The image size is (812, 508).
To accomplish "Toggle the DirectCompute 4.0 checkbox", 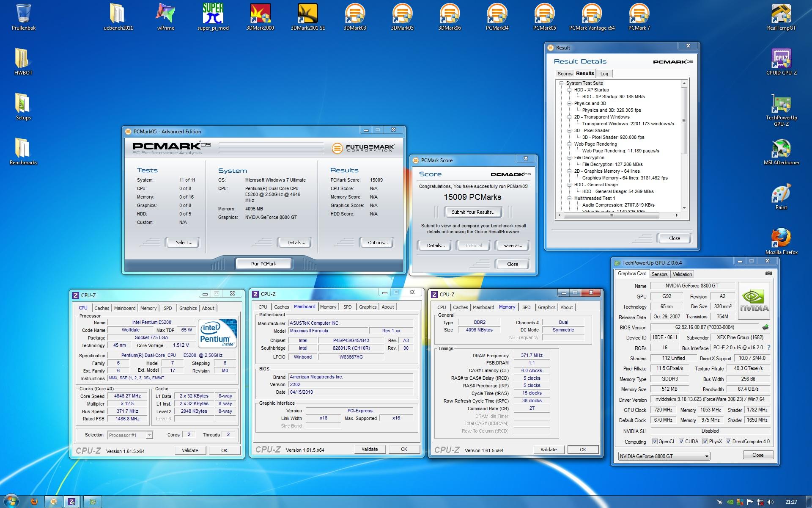I will [728, 442].
